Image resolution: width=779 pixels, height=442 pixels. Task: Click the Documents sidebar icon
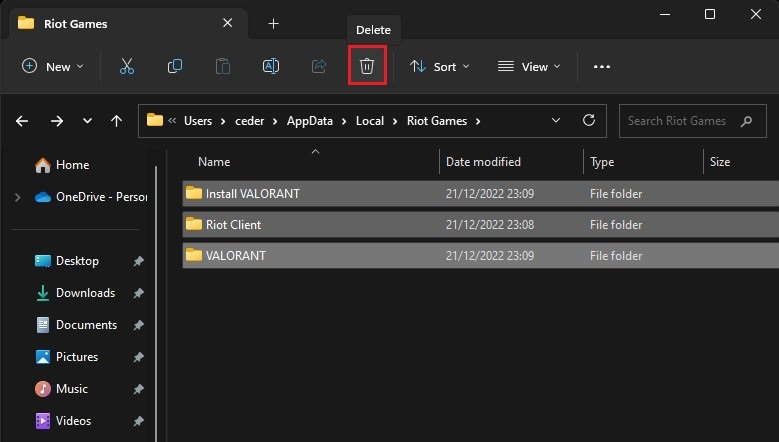[x=43, y=325]
